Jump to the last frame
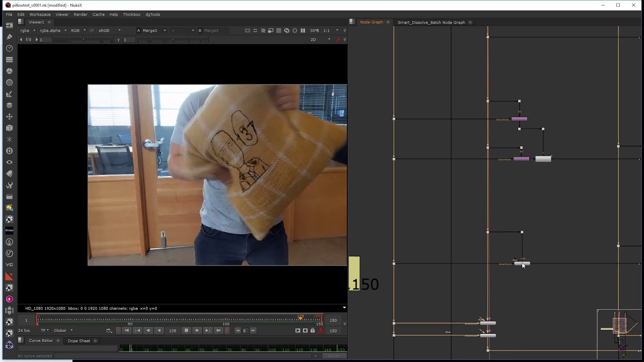The width and height of the screenshot is (644, 362). 218,330
